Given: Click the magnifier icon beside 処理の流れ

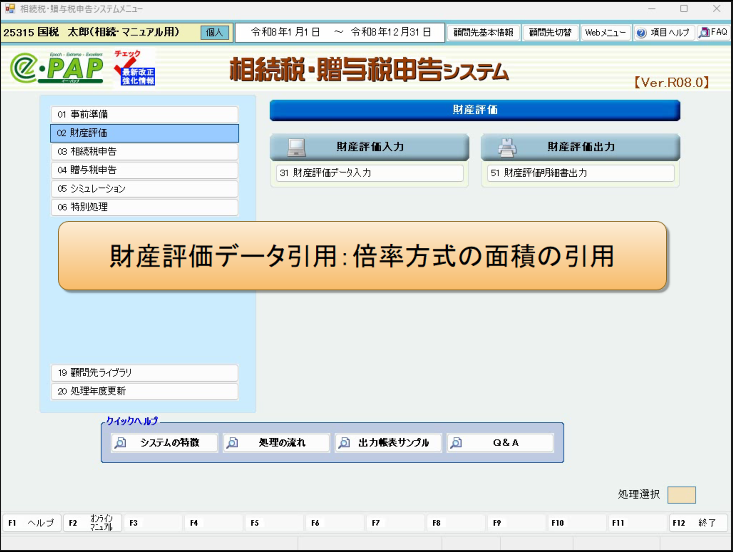Looking at the screenshot, I should pyautogui.click(x=232, y=443).
